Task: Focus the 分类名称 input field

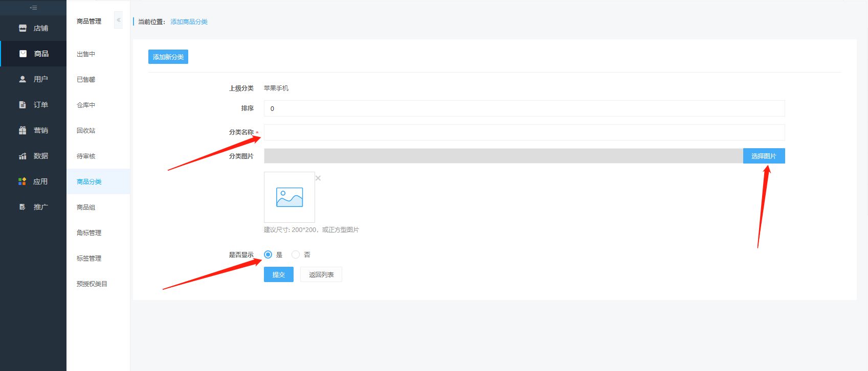Action: [524, 132]
